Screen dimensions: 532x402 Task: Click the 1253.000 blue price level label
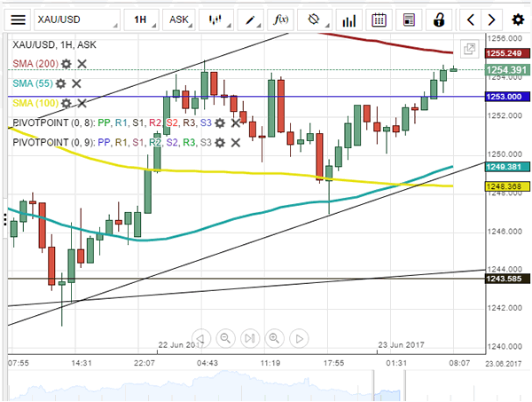tap(503, 96)
